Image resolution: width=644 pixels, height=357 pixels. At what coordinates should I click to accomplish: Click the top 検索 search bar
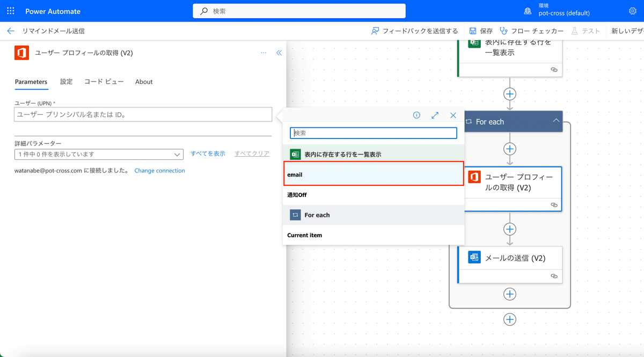[299, 11]
